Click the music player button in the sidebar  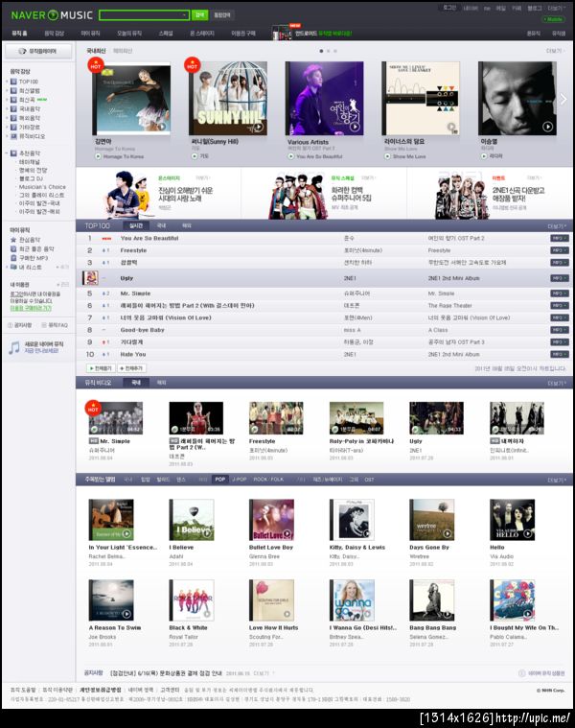click(x=38, y=51)
